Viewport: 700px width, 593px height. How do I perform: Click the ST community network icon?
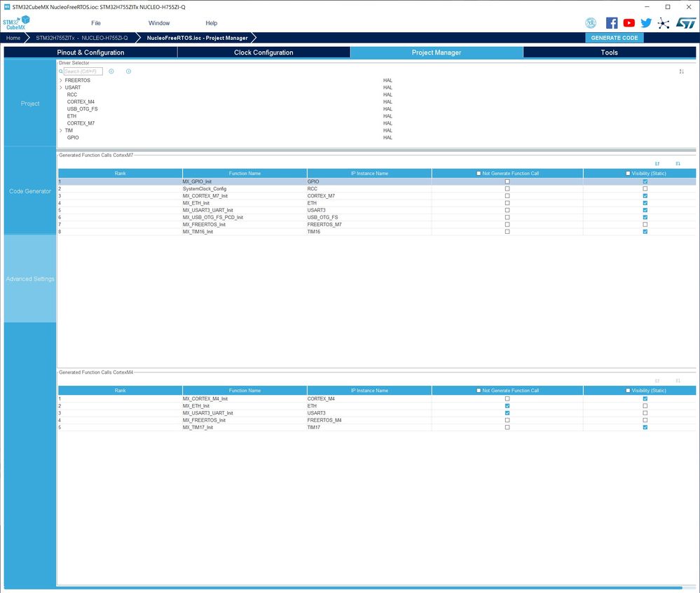click(664, 23)
